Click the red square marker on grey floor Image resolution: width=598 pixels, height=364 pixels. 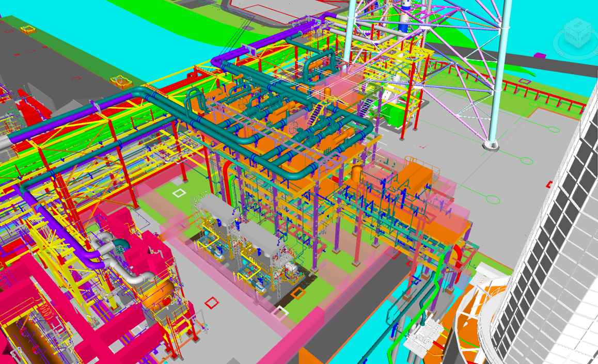click(x=211, y=303)
